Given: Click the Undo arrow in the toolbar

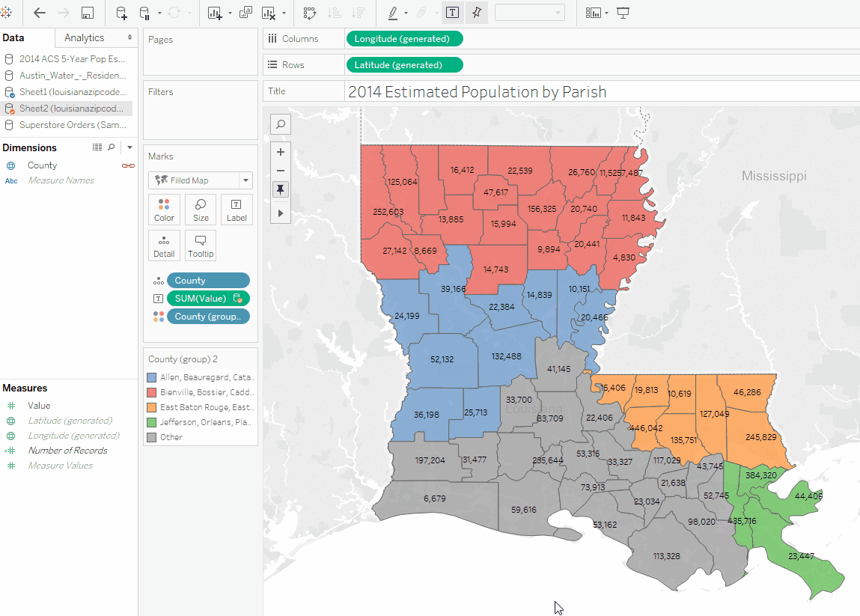Looking at the screenshot, I should [x=39, y=13].
